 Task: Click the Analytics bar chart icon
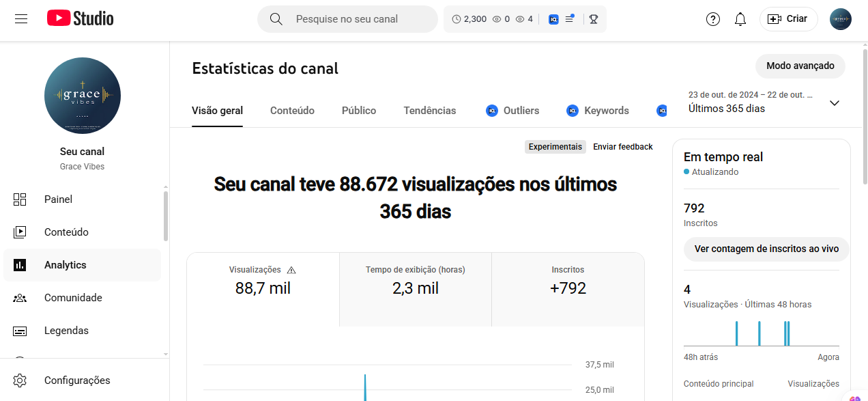[x=20, y=265]
